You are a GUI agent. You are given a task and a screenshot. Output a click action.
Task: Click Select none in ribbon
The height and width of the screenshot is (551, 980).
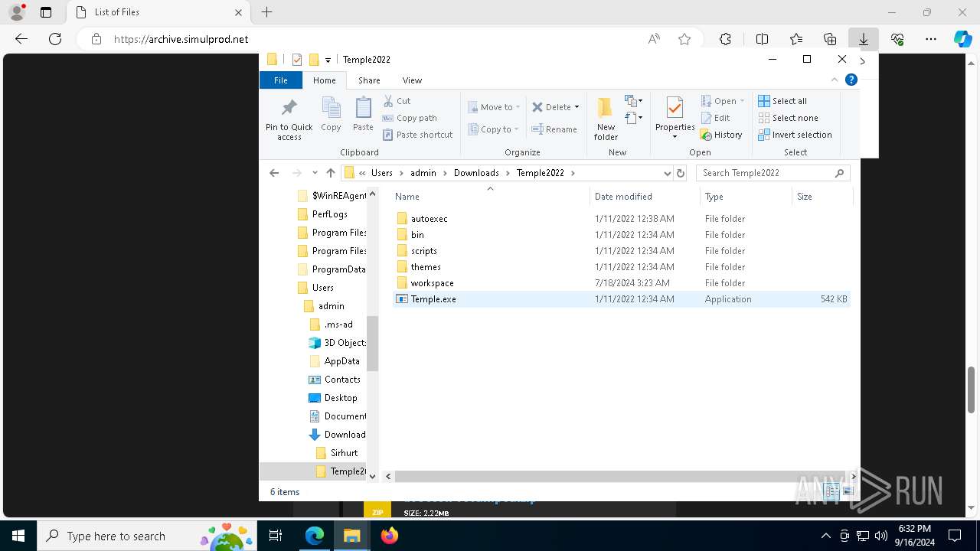point(788,118)
